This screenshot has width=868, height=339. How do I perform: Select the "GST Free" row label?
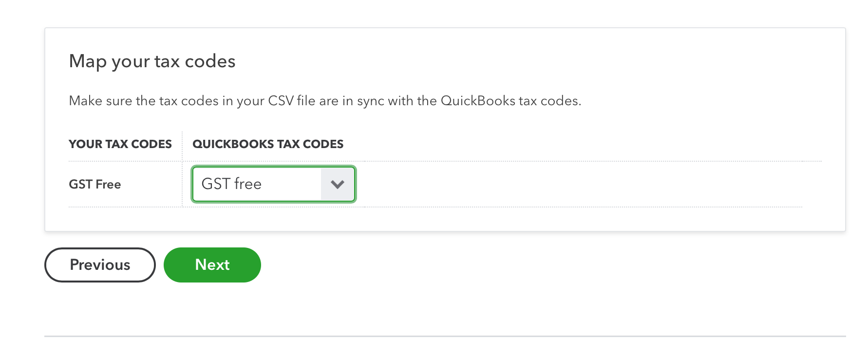[x=94, y=184]
